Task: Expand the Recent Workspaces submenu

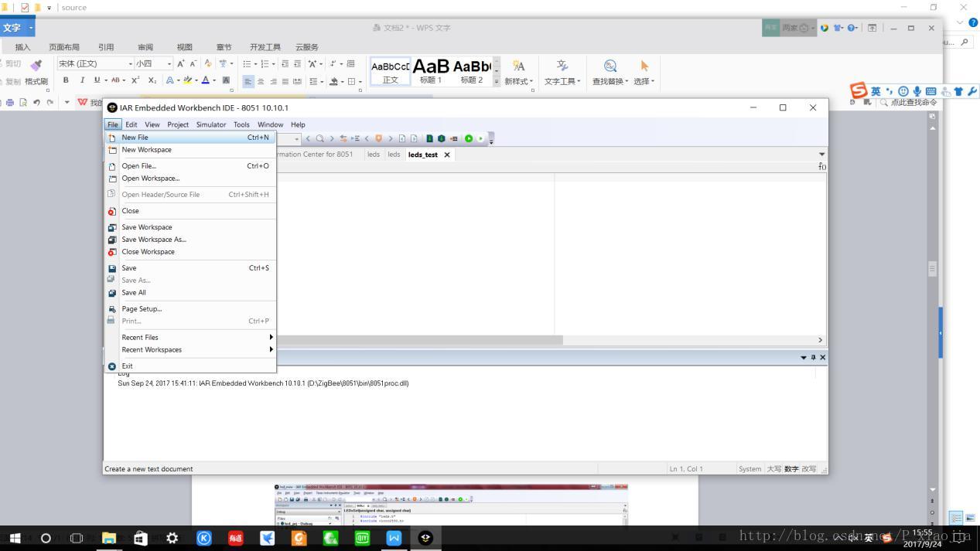Action: (190, 350)
